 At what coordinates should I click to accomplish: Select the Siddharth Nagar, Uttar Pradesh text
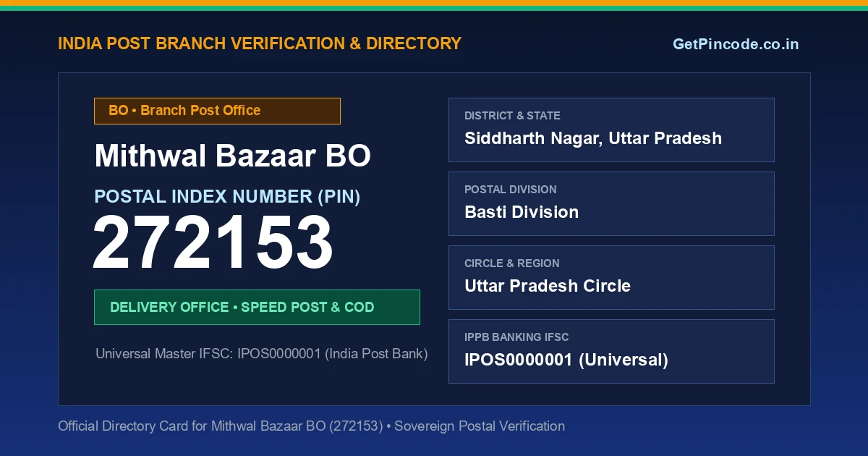[593, 138]
